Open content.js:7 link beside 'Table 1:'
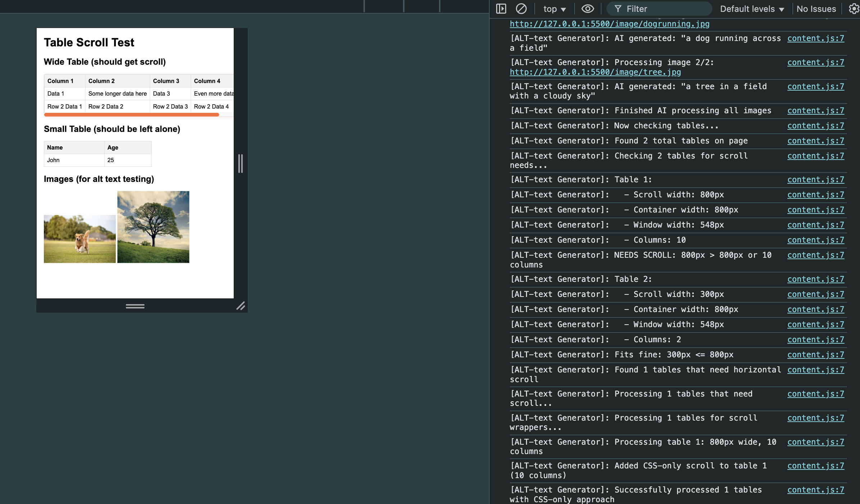Viewport: 860px width, 504px height. coord(815,180)
